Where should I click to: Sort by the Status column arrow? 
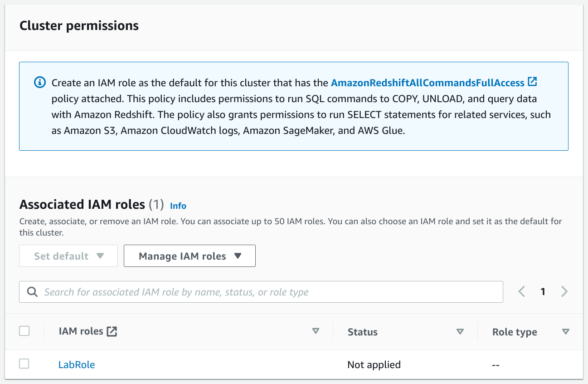460,332
